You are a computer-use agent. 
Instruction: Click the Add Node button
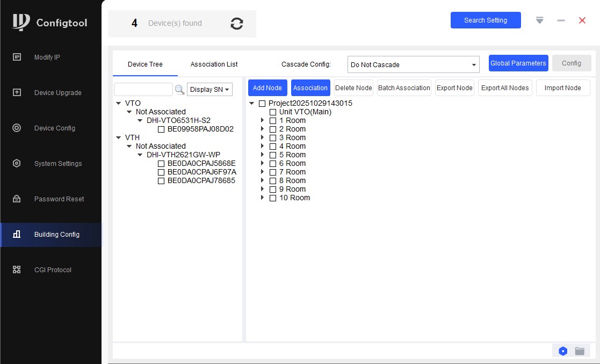pos(268,88)
